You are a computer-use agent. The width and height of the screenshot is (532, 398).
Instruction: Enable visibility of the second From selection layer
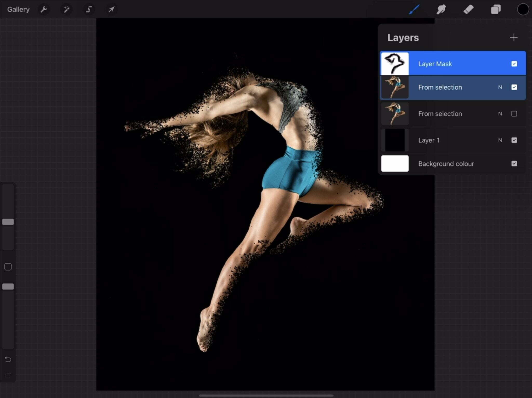click(514, 114)
